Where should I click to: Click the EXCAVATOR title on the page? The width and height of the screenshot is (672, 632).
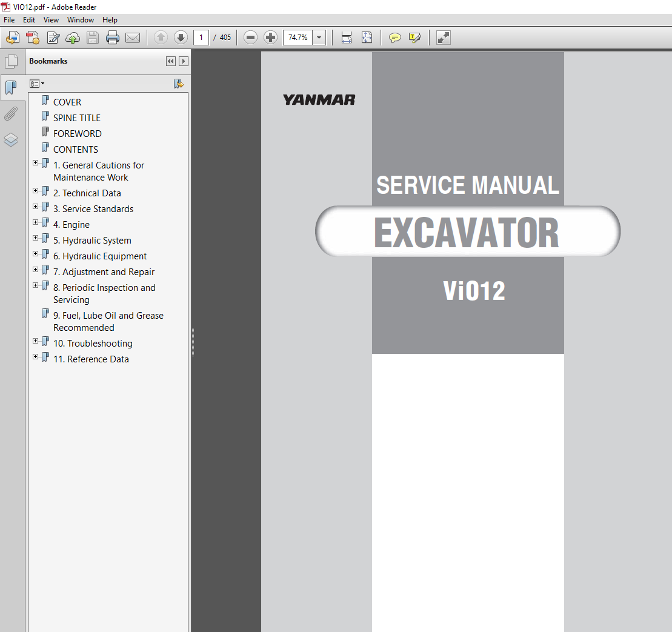467,233
